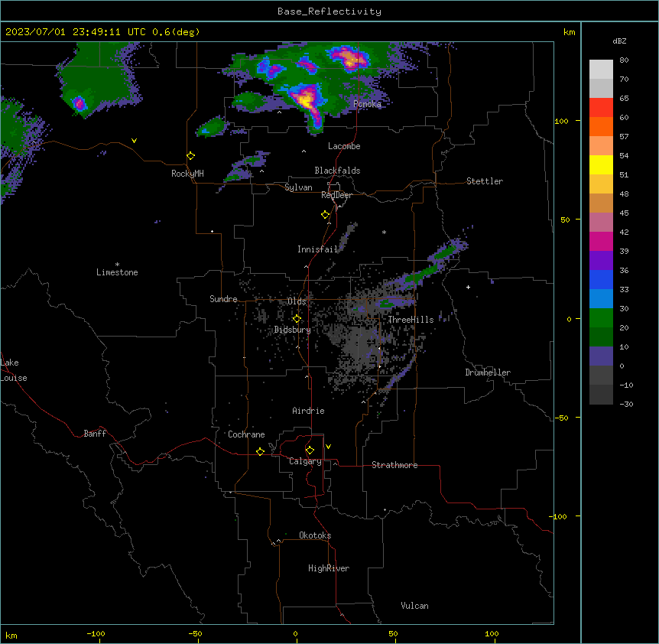659x644 pixels.
Task: Click the -100 tick on the right vertical axis
Action: (559, 516)
